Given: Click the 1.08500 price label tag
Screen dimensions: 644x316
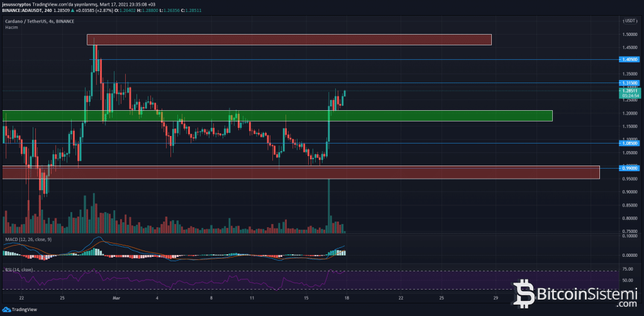Looking at the screenshot, I should [629, 143].
